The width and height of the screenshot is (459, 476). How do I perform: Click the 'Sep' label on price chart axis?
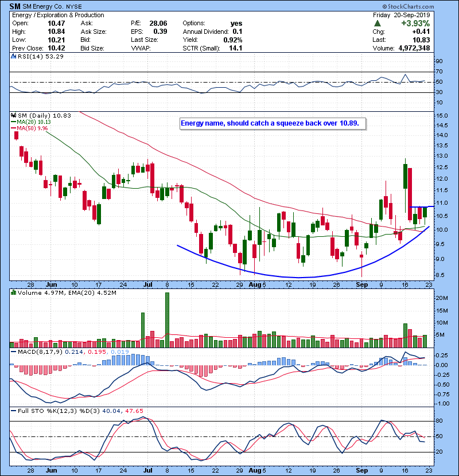tap(362, 285)
